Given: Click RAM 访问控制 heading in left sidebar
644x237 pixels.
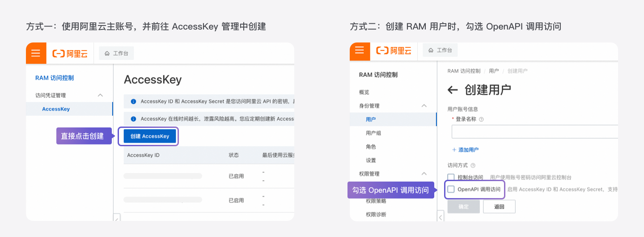Looking at the screenshot, I should (x=55, y=78).
